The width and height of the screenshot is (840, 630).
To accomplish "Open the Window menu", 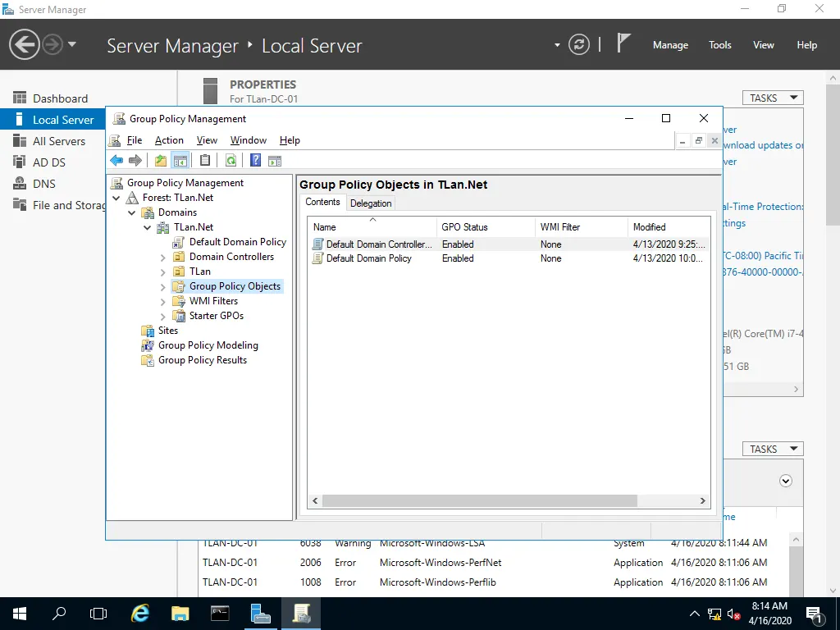I will pos(248,139).
